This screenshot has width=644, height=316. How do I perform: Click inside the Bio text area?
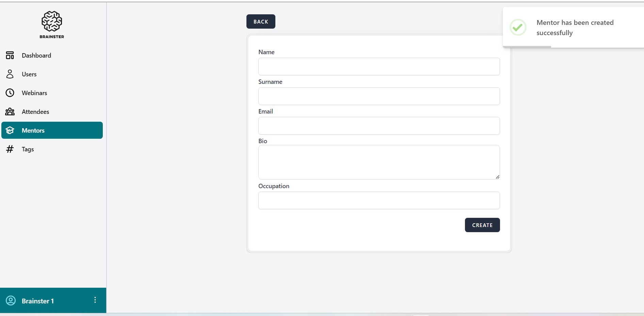pyautogui.click(x=379, y=162)
